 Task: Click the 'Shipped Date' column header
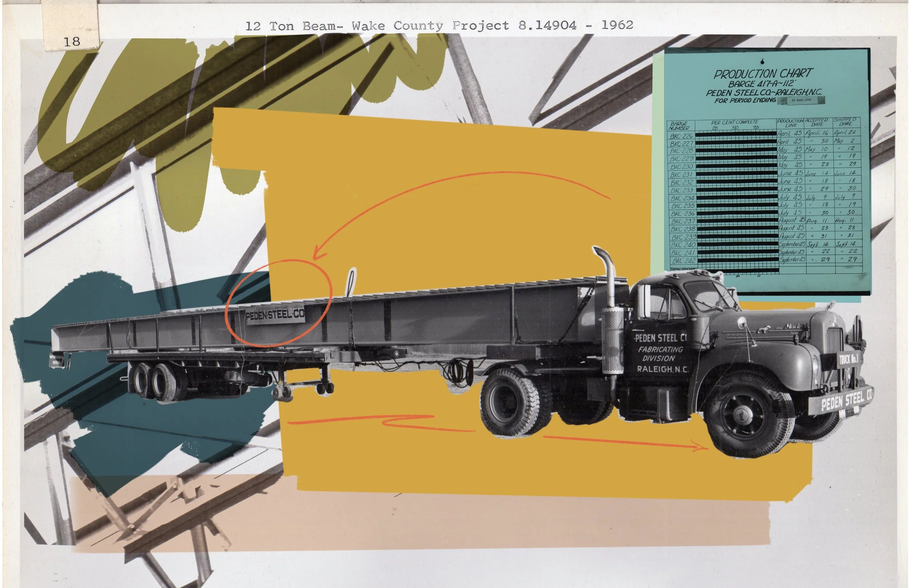click(x=846, y=122)
